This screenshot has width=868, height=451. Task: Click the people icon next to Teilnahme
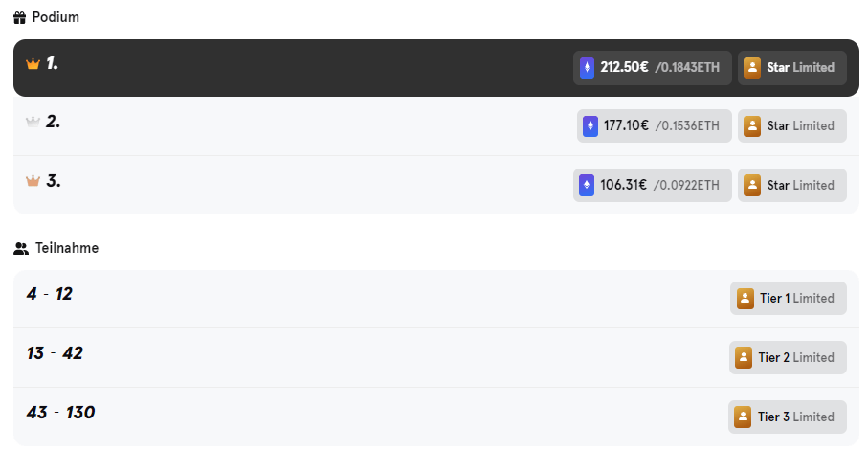21,248
